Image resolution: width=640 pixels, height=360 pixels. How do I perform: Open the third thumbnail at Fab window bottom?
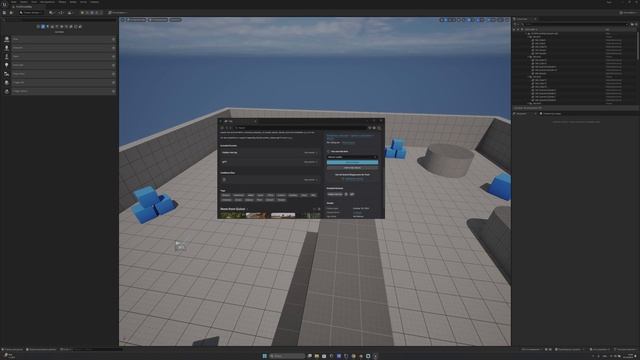(x=283, y=215)
